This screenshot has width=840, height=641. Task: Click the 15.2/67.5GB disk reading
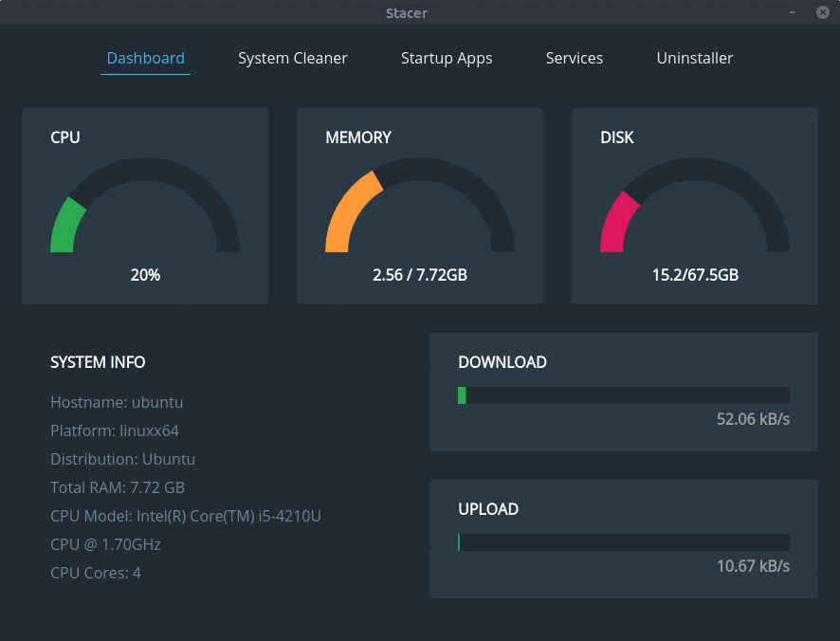point(695,275)
